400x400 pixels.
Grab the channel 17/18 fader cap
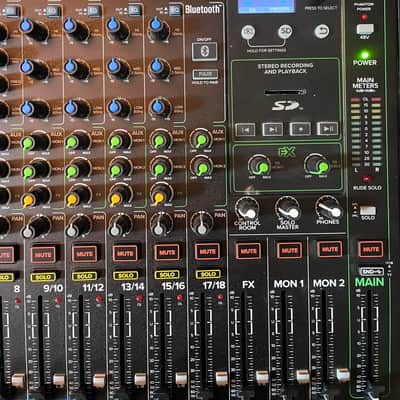pos(222,378)
